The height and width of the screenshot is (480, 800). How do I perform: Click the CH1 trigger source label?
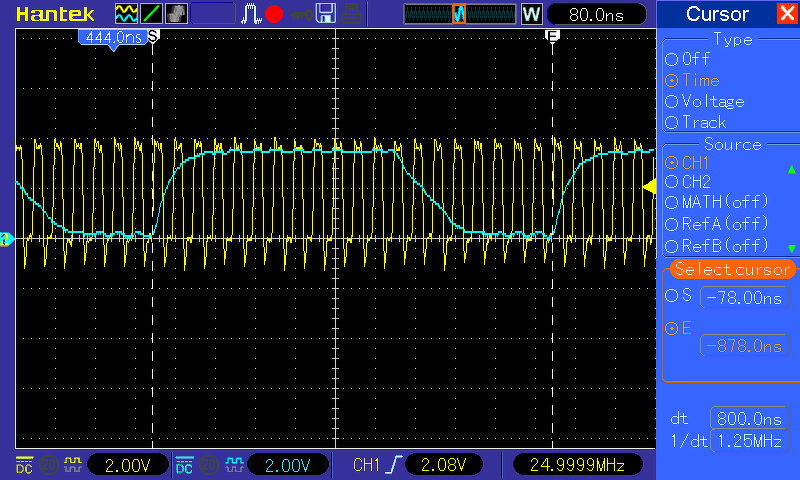(x=366, y=465)
